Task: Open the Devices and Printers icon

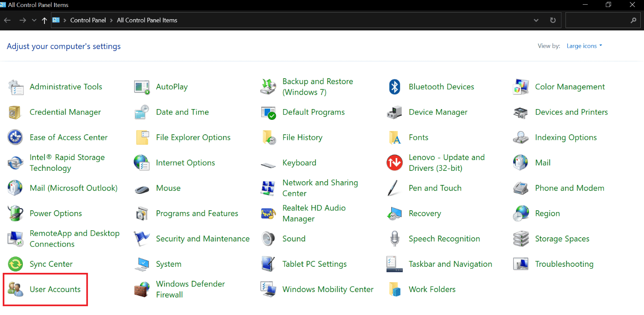Action: coord(521,112)
